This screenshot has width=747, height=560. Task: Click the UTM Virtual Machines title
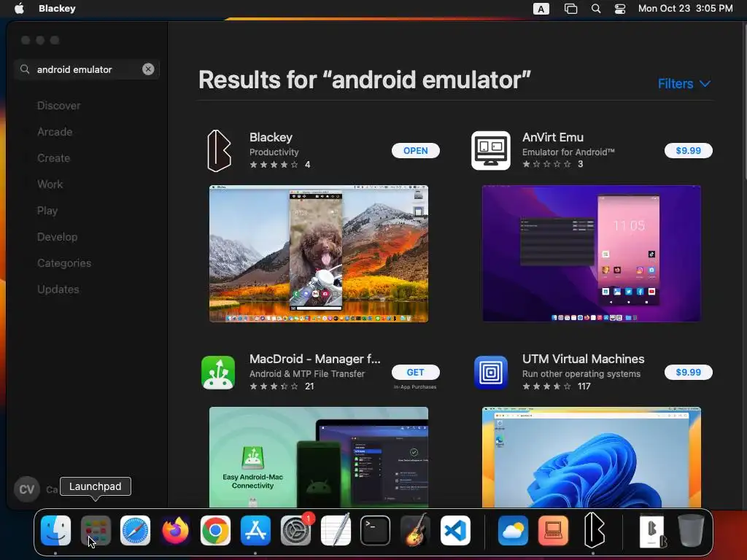click(583, 359)
